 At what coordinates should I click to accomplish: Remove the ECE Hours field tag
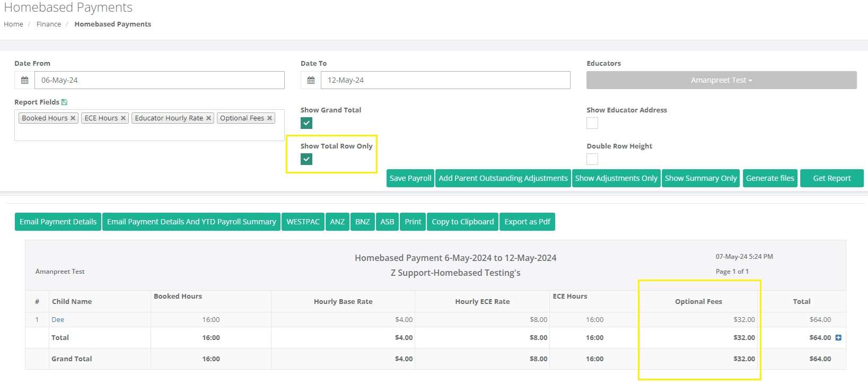(123, 118)
